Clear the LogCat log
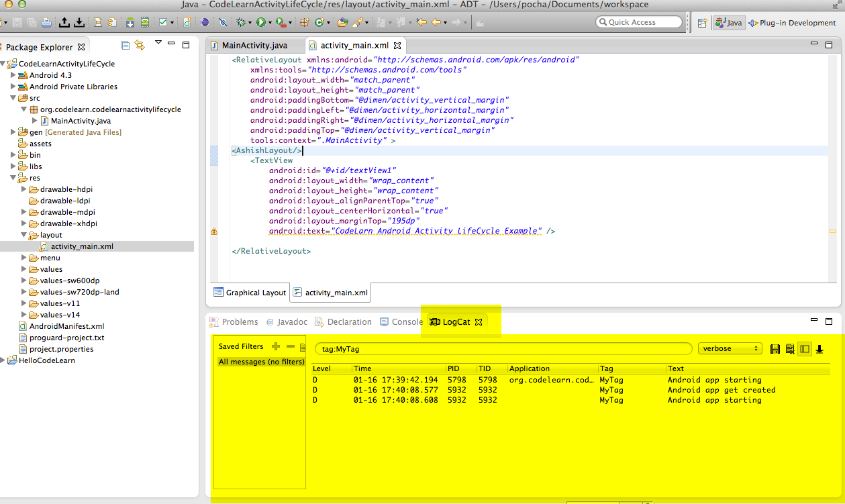 point(790,349)
